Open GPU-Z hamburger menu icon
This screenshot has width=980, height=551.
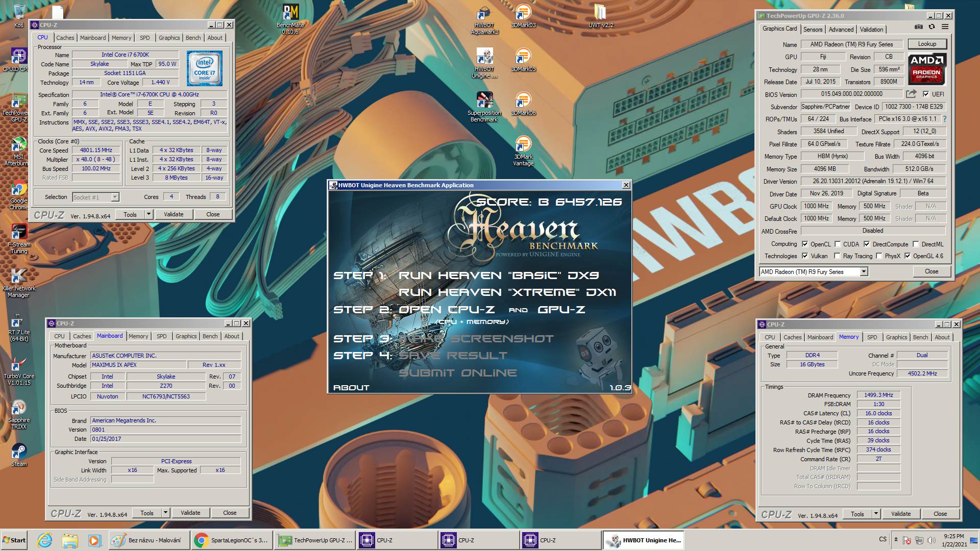click(x=945, y=27)
